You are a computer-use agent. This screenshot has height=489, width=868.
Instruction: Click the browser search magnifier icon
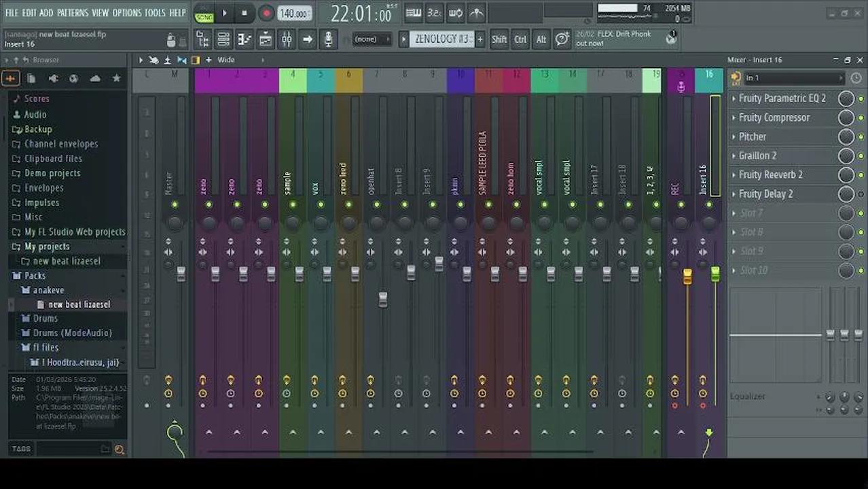120,450
